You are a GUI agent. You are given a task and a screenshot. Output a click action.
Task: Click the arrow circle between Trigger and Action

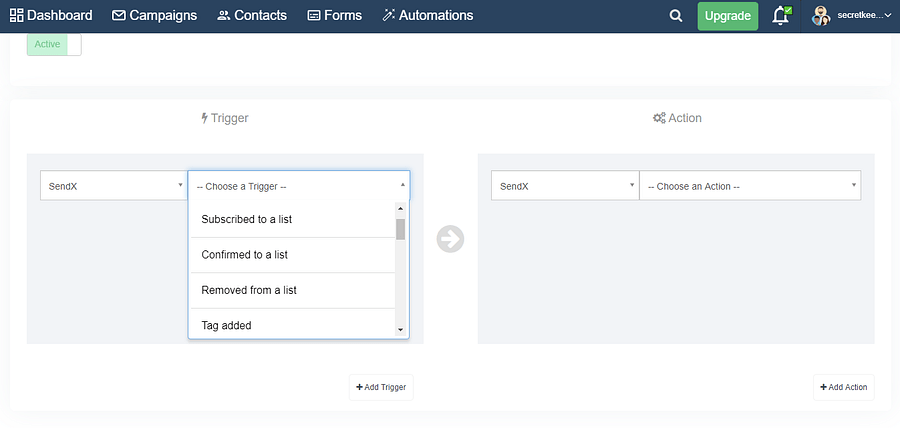[450, 239]
